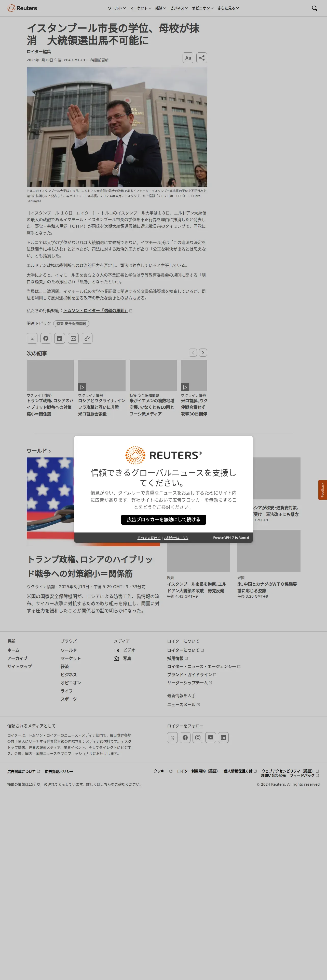Viewport: 327px width, 980px height.
Task: Open footer ワールド browse link
Action: point(69,650)
